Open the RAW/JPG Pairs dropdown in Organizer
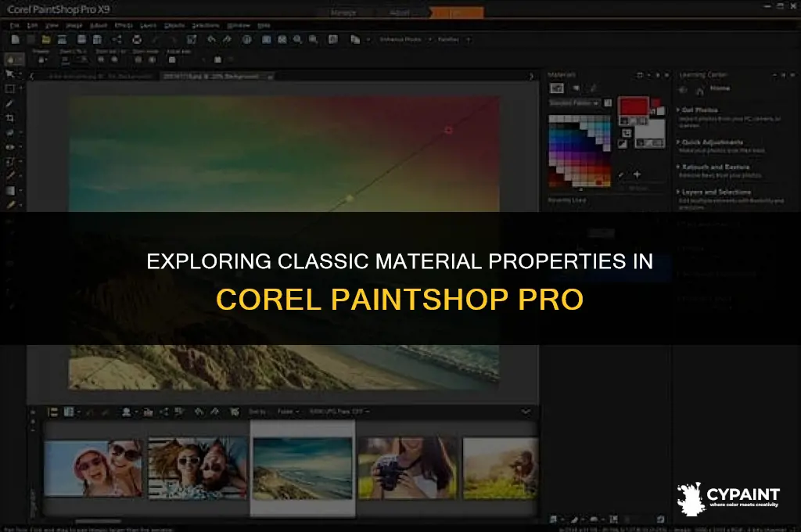The height and width of the screenshot is (532, 801). (x=339, y=412)
